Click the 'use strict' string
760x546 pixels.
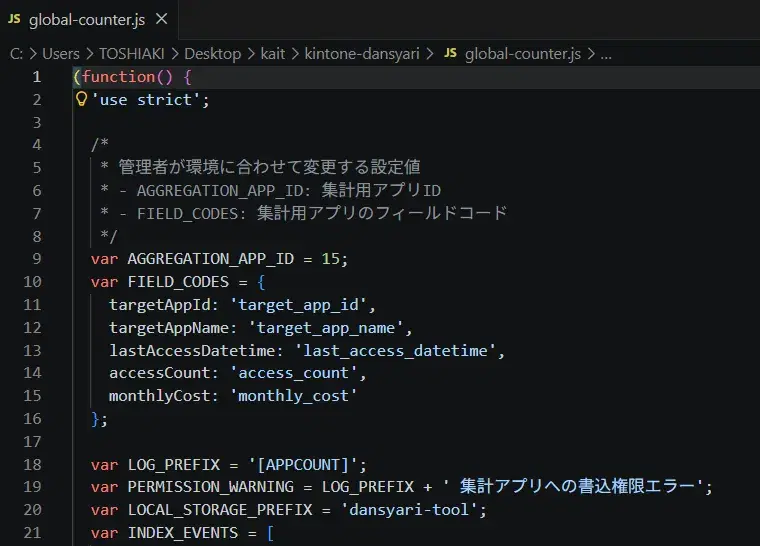145,99
